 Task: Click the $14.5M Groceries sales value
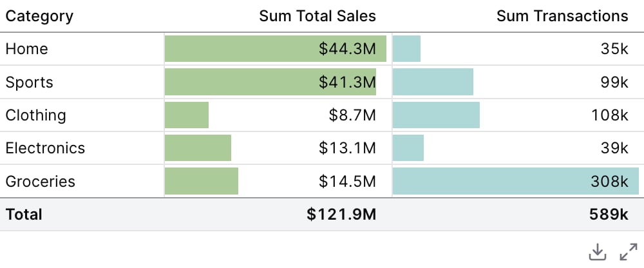point(348,181)
